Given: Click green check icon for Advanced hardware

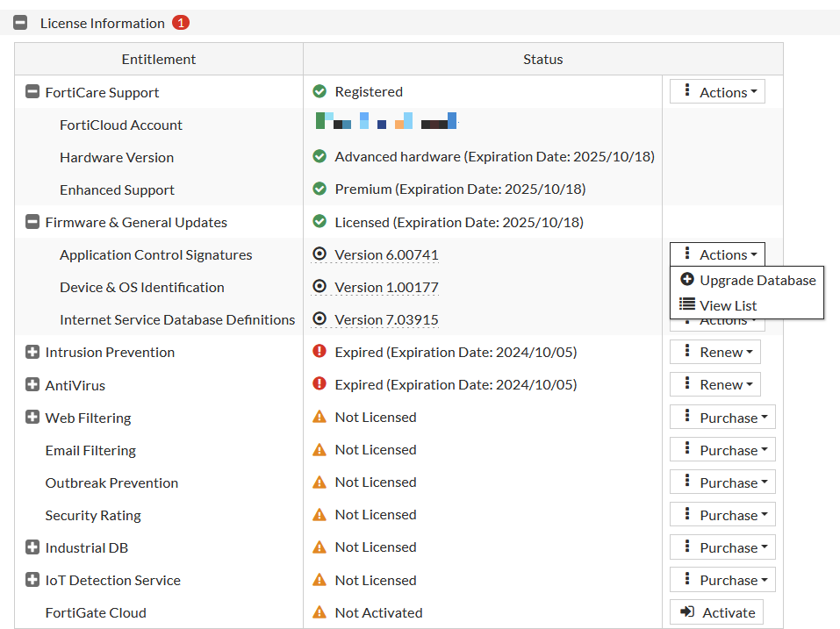Looking at the screenshot, I should click(x=319, y=156).
